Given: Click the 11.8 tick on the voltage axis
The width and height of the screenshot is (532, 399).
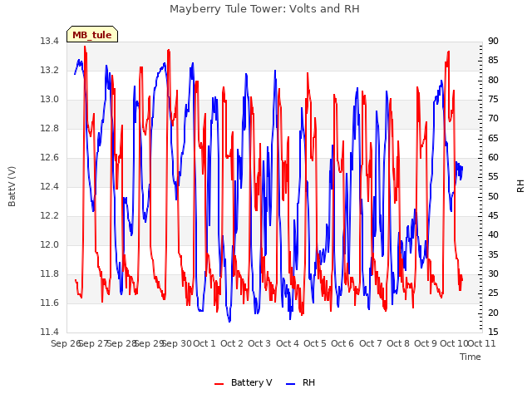Looking at the screenshot, I should (x=49, y=273).
